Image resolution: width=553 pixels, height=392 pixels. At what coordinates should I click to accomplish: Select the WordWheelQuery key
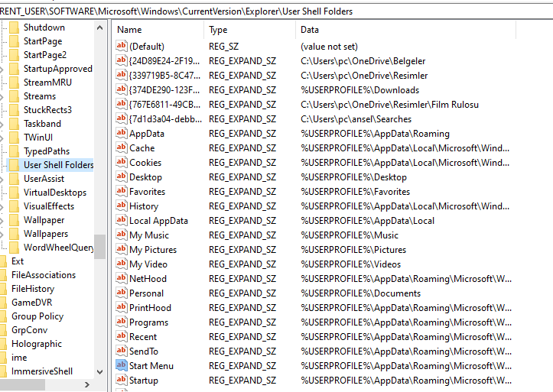point(58,248)
